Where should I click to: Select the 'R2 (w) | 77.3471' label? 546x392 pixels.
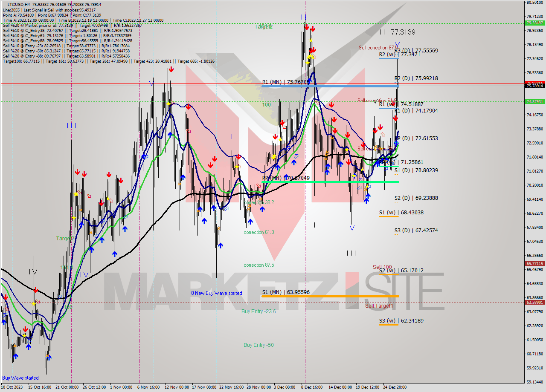pos(400,54)
